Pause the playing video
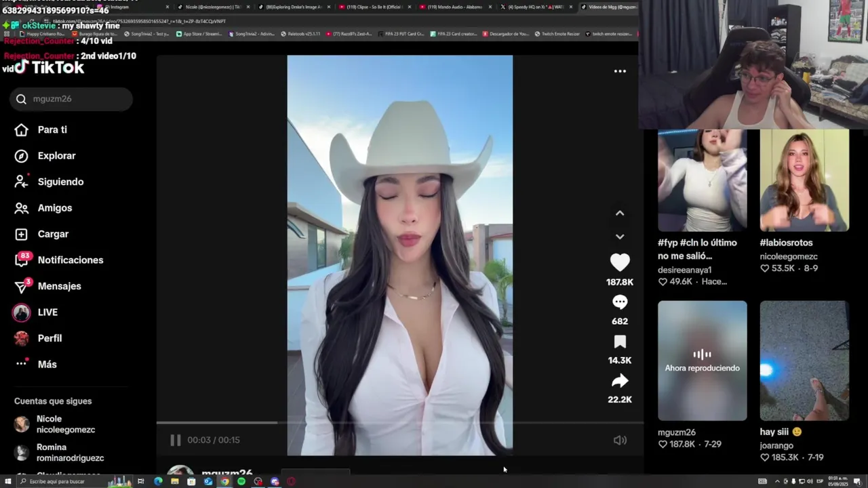This screenshot has width=868, height=488. click(176, 440)
